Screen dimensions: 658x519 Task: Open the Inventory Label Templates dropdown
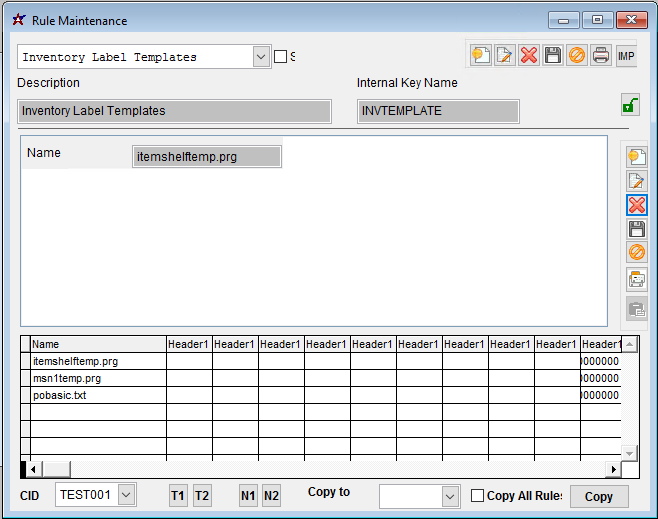point(261,57)
